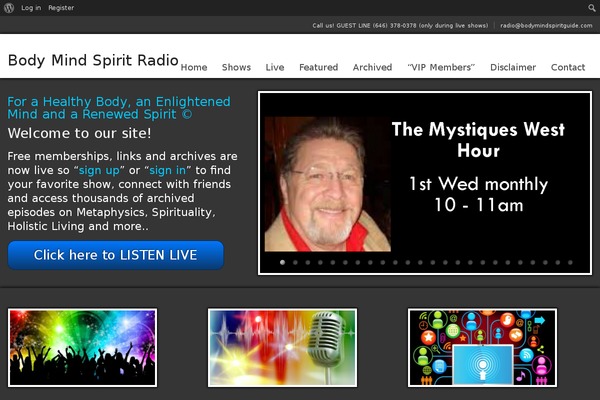Open the concert crowd rainbow lights thumbnail
The image size is (600, 400).
coord(82,348)
